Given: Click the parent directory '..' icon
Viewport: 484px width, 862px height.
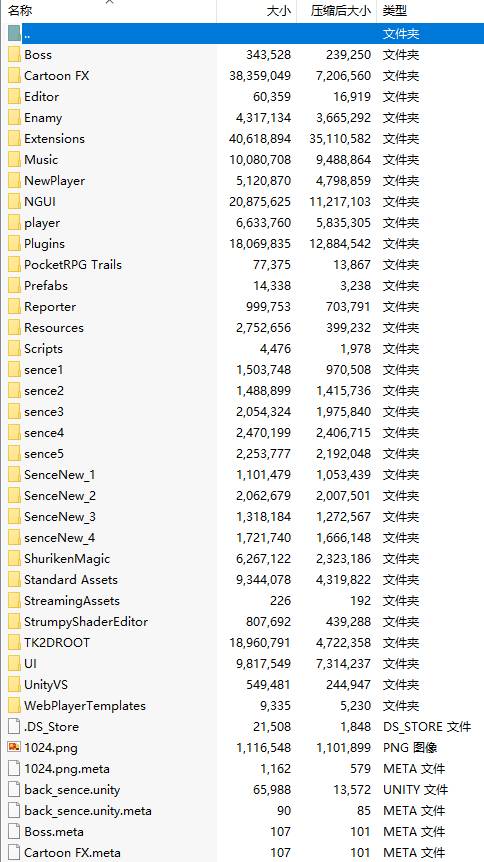Looking at the screenshot, I should click(14, 34).
